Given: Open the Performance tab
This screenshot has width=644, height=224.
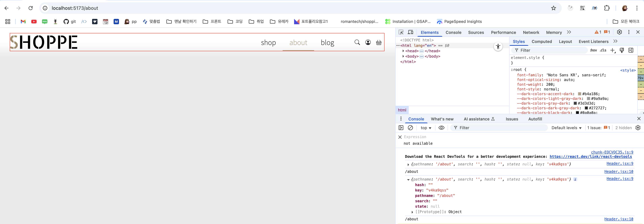Looking at the screenshot, I should [503, 32].
